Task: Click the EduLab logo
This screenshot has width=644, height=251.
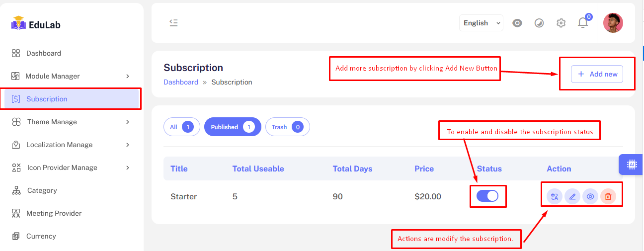Action: click(x=36, y=24)
